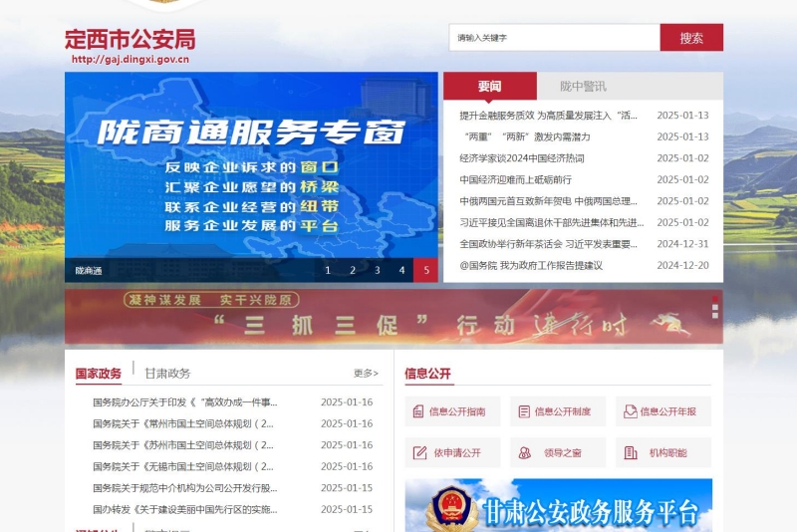The width and height of the screenshot is (797, 532).
Task: Select carousel slide 5 indicator
Action: point(425,270)
